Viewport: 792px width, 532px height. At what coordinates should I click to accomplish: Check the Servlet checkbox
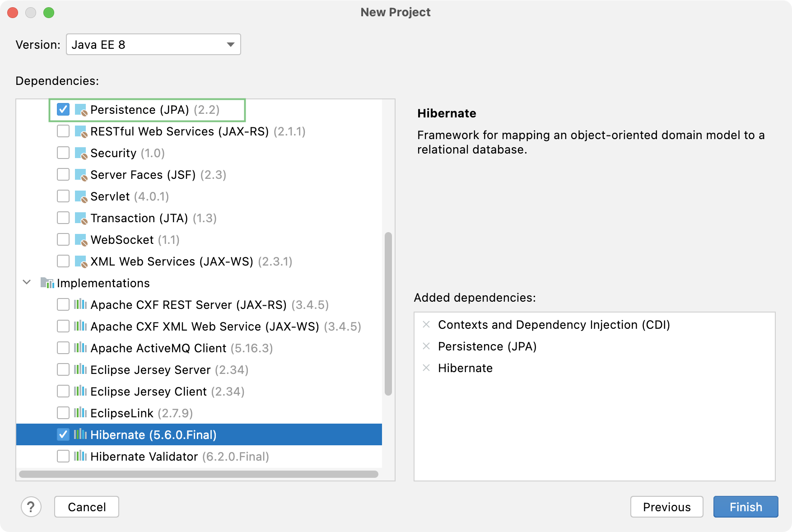coord(63,196)
